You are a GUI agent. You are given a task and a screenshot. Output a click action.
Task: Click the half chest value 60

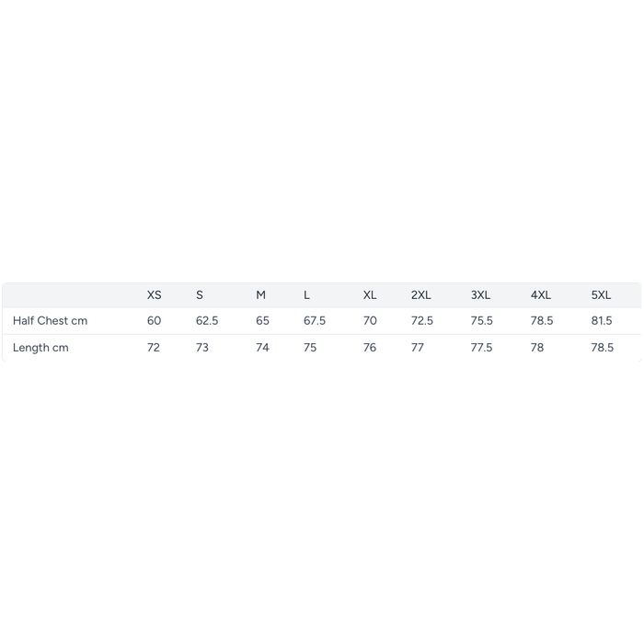click(154, 321)
